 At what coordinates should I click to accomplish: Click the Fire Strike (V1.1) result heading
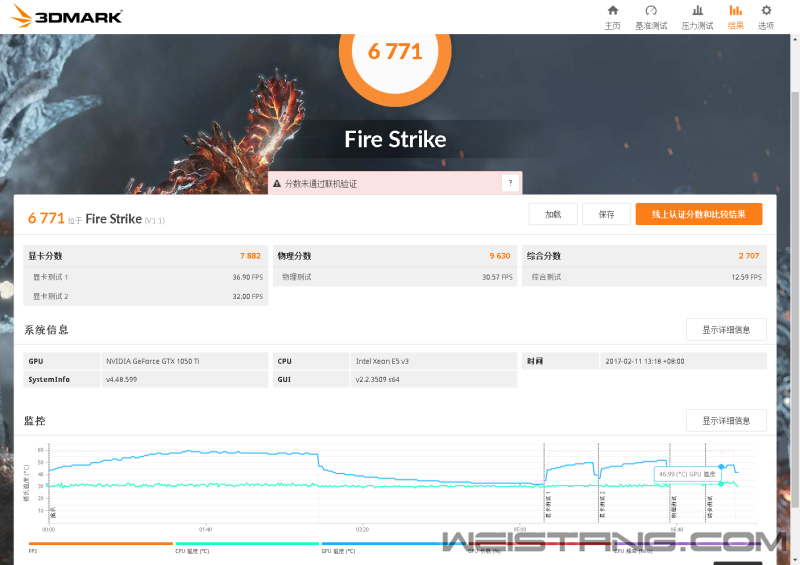point(124,219)
